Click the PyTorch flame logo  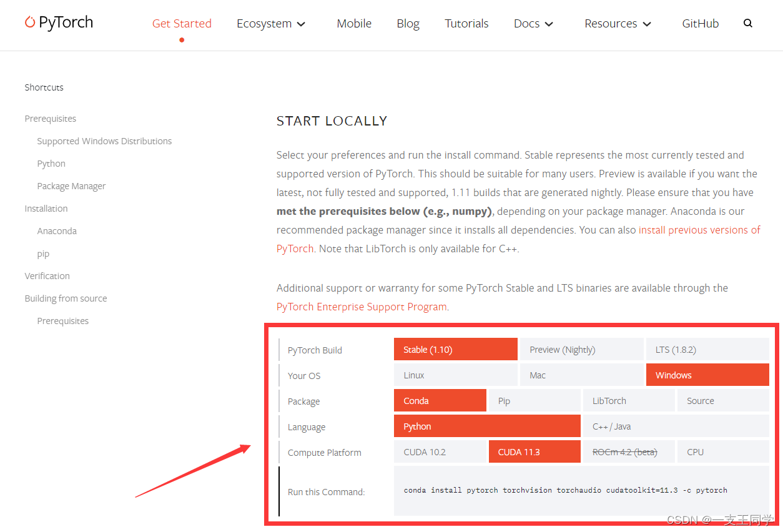[x=30, y=22]
